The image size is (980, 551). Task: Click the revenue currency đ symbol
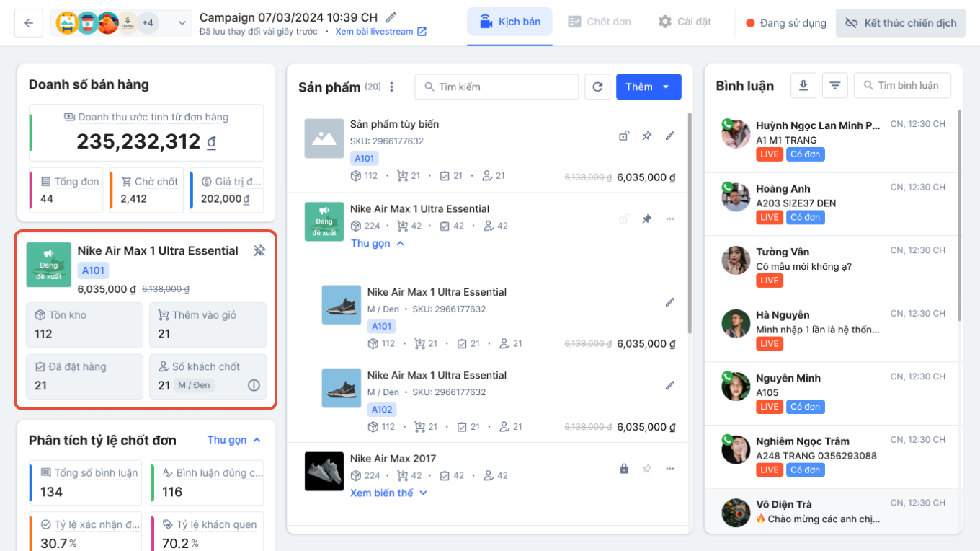pyautogui.click(x=211, y=142)
